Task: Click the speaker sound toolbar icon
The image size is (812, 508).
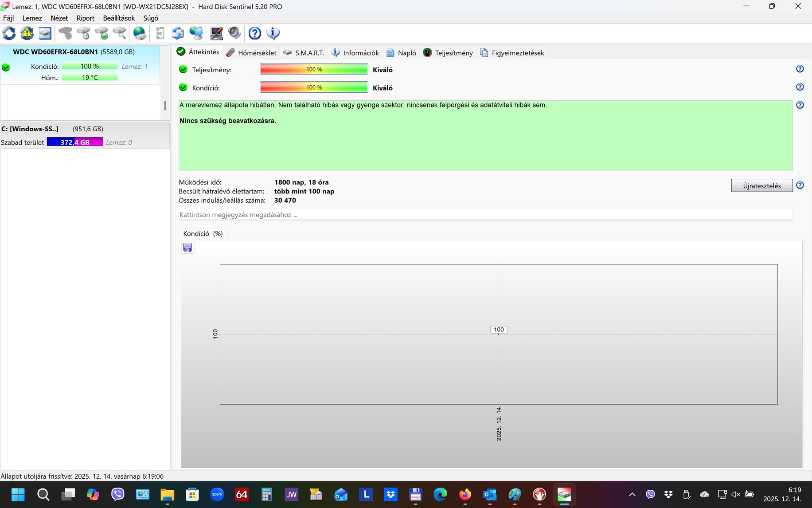Action: (234, 33)
